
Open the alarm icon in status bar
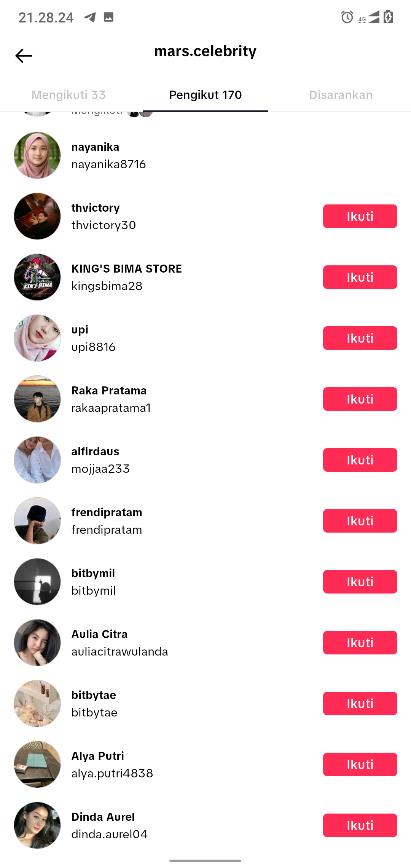pos(347,17)
